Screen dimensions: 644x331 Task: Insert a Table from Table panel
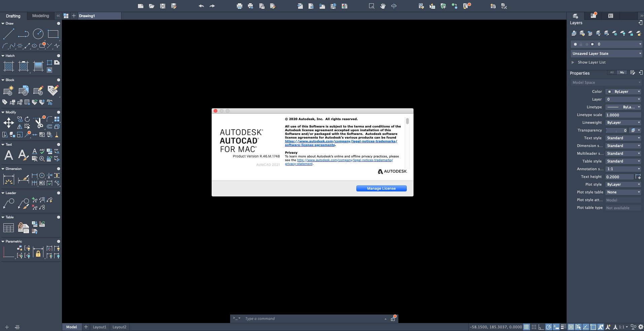(8, 228)
